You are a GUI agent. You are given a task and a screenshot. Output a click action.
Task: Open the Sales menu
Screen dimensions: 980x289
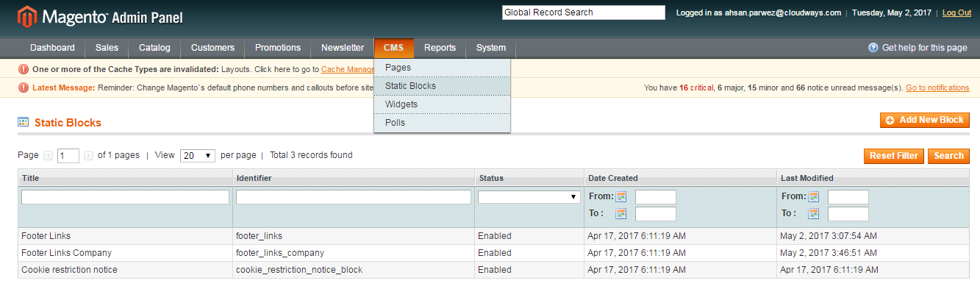point(107,48)
